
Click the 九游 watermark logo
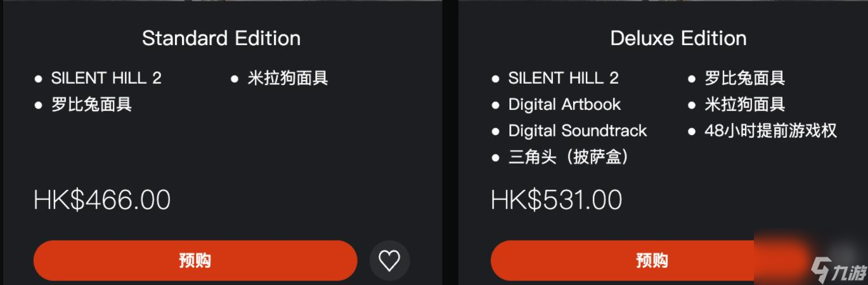click(x=838, y=271)
